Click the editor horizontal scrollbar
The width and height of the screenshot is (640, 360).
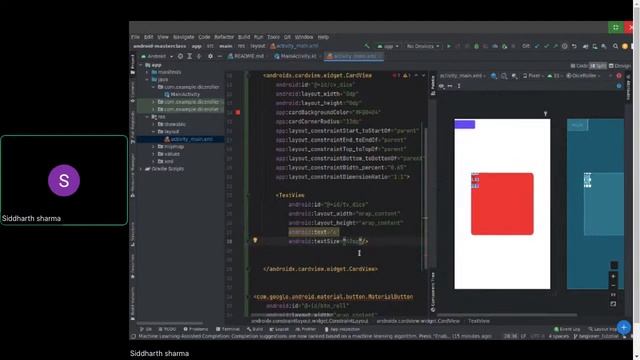coord(314,315)
